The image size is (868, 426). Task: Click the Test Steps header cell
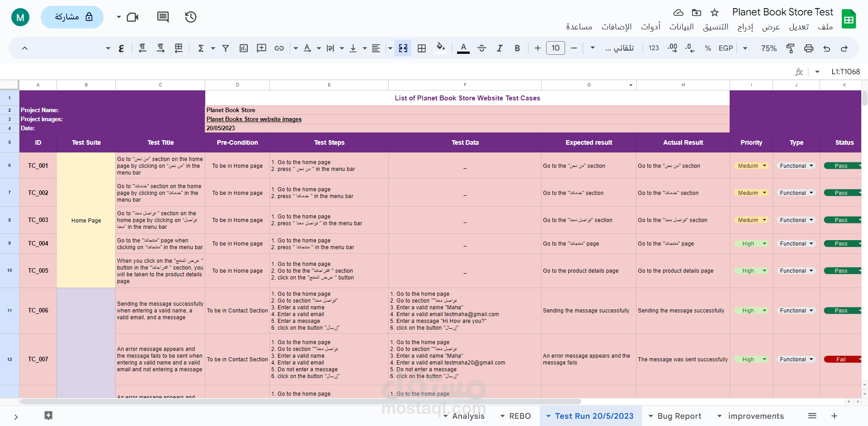coord(329,142)
